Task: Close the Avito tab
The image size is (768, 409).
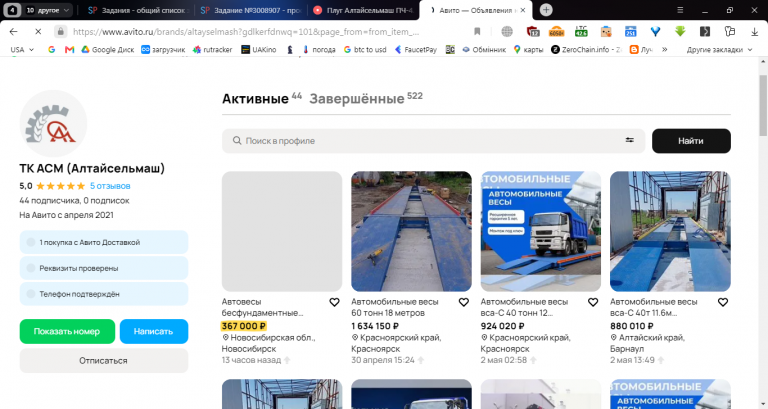Action: point(523,10)
